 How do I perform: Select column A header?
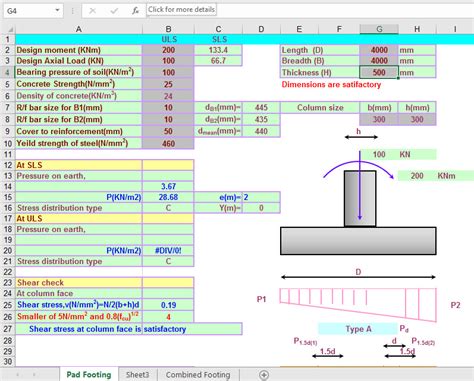(79, 29)
